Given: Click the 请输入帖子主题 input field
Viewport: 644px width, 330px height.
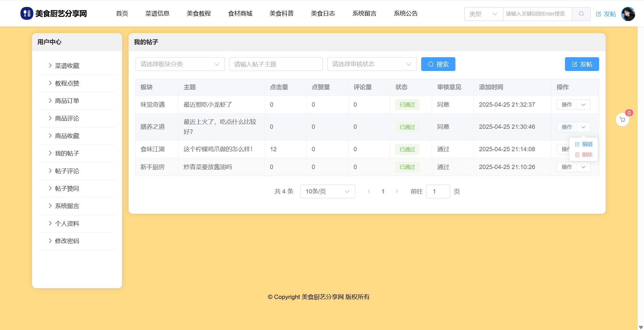Looking at the screenshot, I should pyautogui.click(x=276, y=64).
